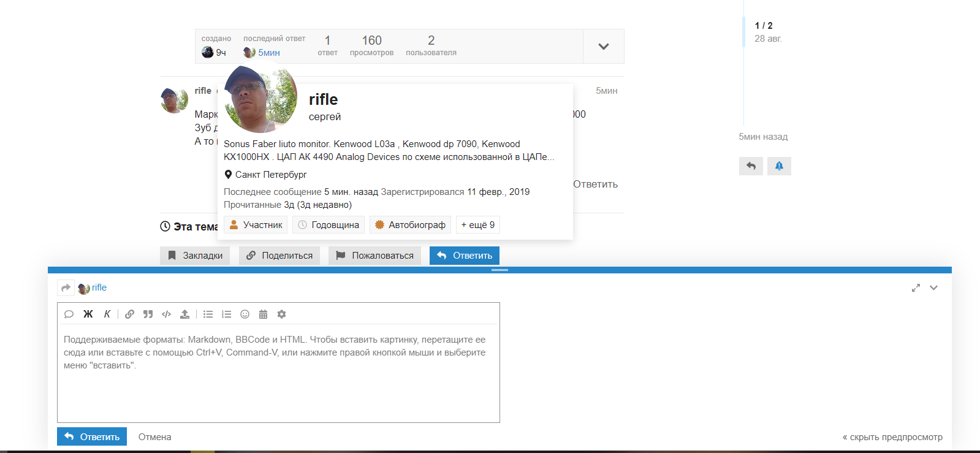The width and height of the screenshot is (980, 453).
Task: Insert a hyperlink using the chain icon
Action: (x=129, y=314)
